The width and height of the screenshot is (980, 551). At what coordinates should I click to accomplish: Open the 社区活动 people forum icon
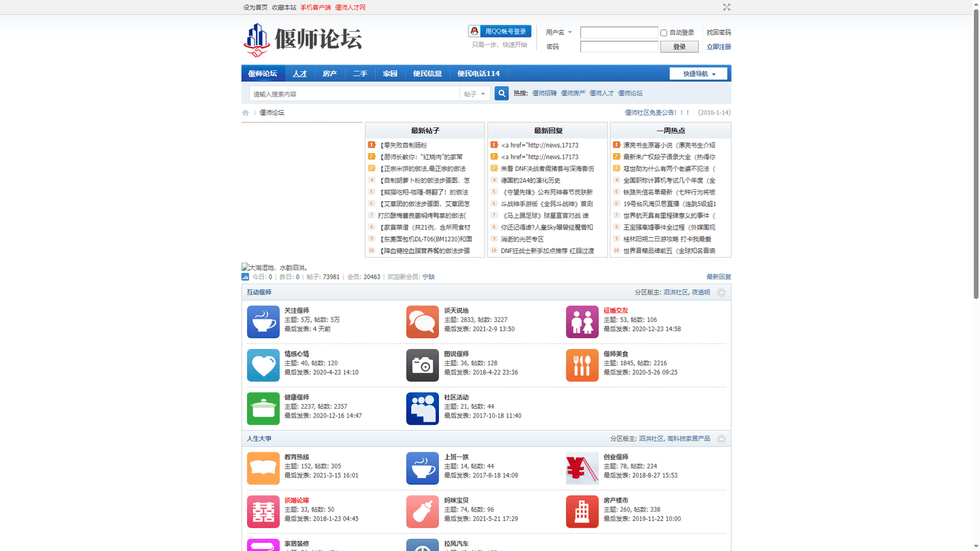click(423, 409)
